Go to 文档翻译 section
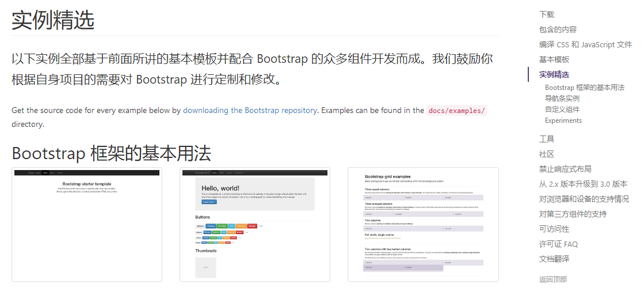Image resolution: width=644 pixels, height=294 pixels. [554, 259]
